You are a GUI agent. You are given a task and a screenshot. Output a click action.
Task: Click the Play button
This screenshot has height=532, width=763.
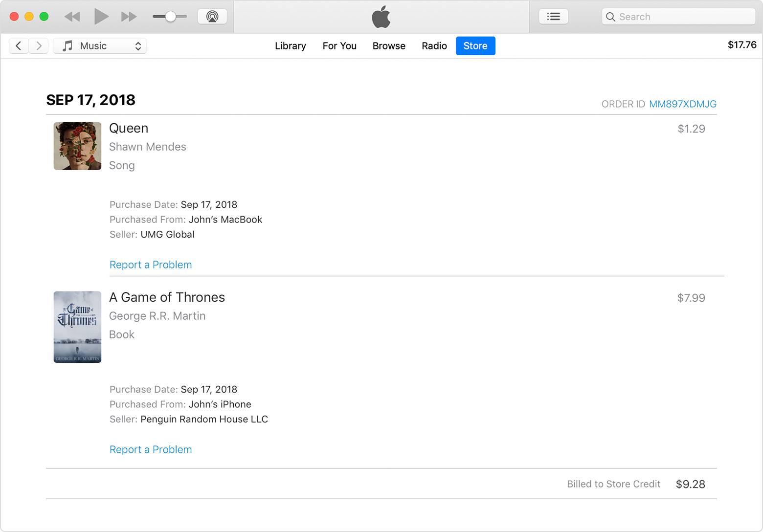101,17
